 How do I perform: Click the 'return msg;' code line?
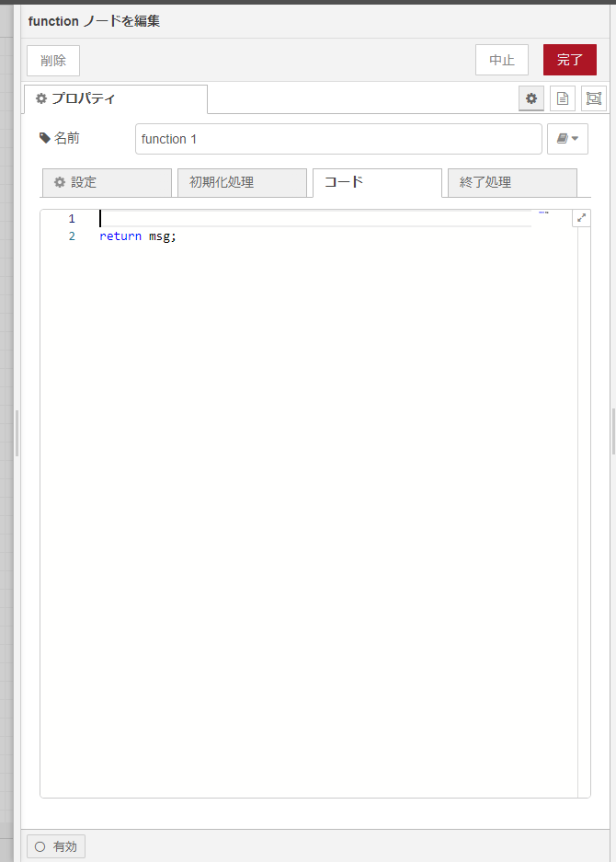point(138,236)
